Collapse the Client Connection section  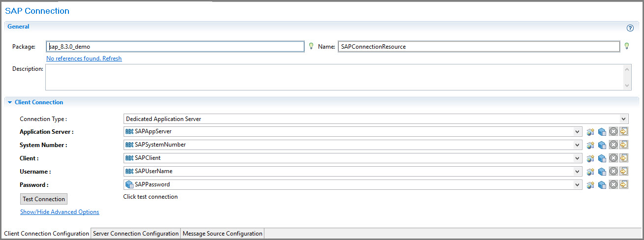tap(10, 102)
